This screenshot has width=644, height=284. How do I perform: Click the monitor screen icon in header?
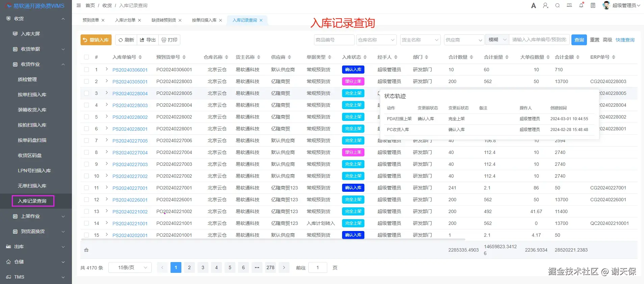(569, 5)
